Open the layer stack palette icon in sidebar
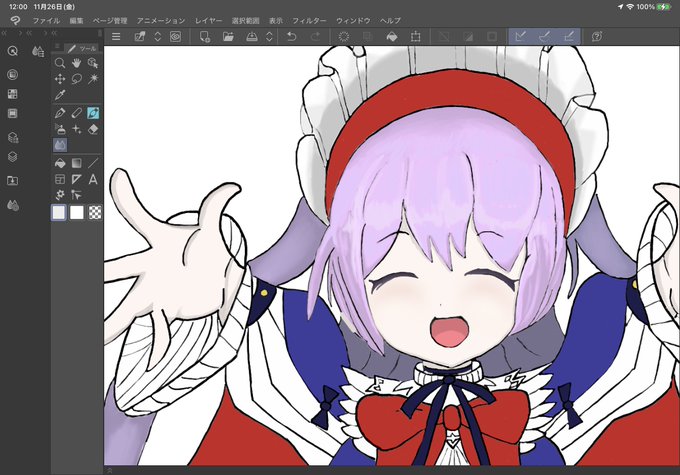Viewport: 680px width, 475px height. (13, 157)
